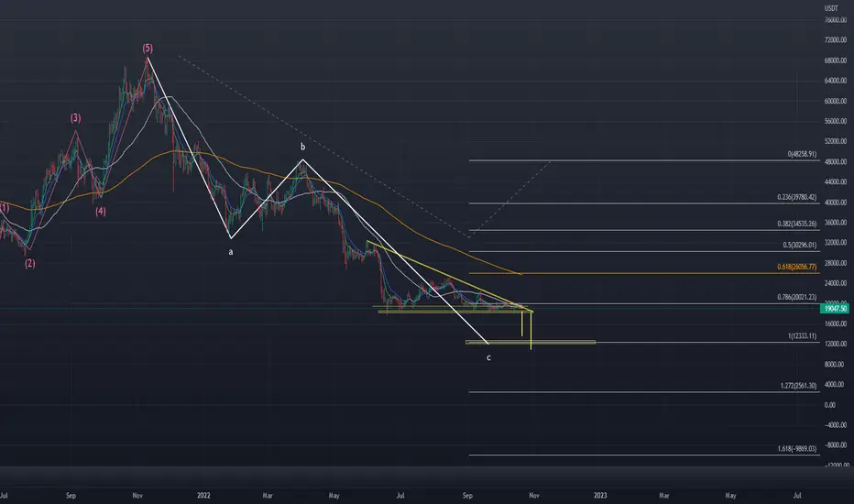Click the 1.618(-9869.03) Fibonacci label

(x=797, y=449)
